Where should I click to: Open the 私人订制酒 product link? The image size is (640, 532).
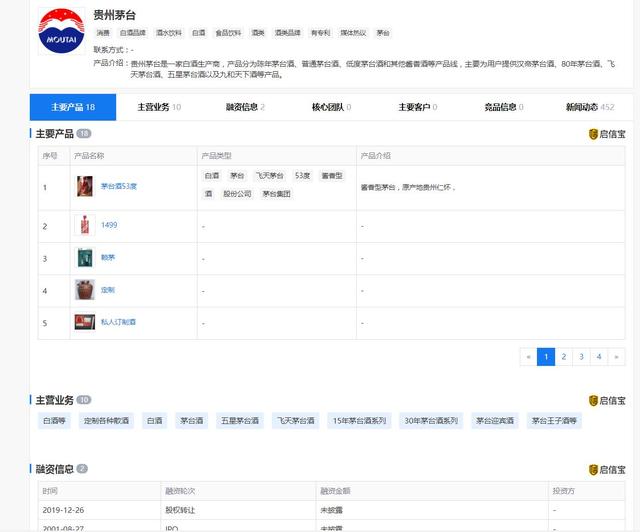(118, 322)
